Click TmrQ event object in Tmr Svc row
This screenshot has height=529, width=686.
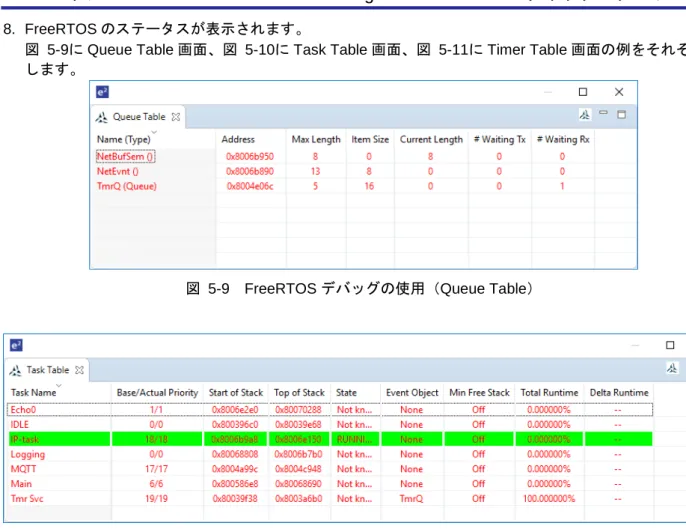coord(411,499)
